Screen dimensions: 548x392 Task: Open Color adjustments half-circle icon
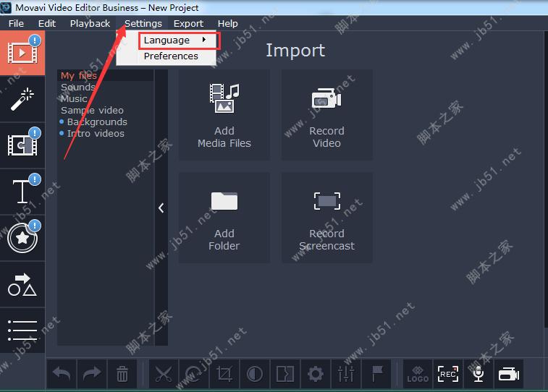click(x=255, y=374)
